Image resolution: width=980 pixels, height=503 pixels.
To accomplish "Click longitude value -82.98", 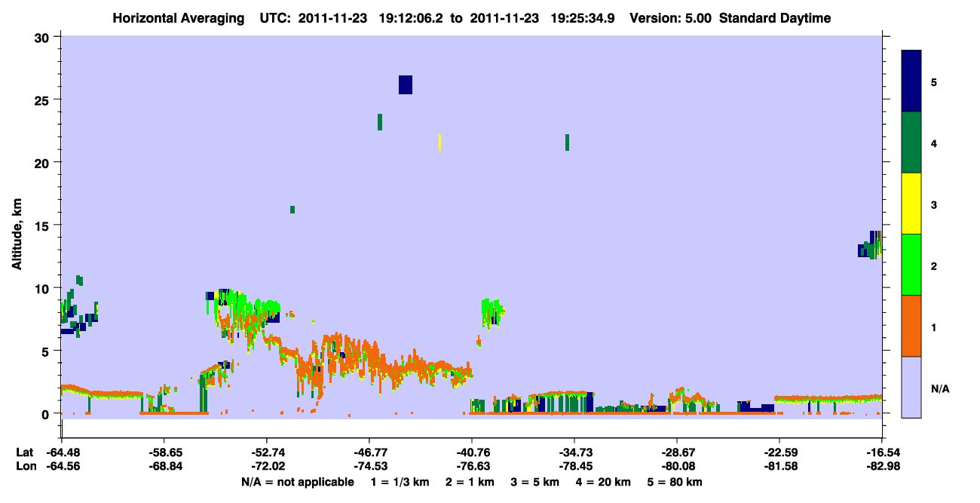I will [x=882, y=466].
